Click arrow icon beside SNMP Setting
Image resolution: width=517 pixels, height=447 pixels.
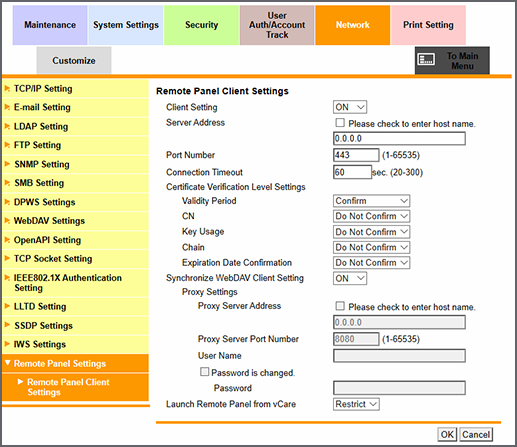tap(7, 164)
